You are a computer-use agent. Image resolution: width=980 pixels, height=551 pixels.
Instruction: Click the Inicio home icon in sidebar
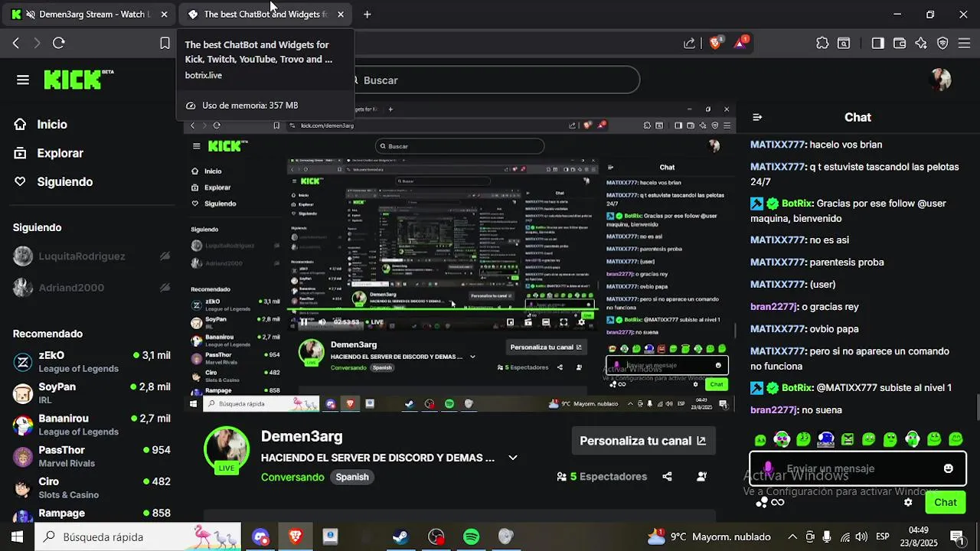tap(20, 124)
